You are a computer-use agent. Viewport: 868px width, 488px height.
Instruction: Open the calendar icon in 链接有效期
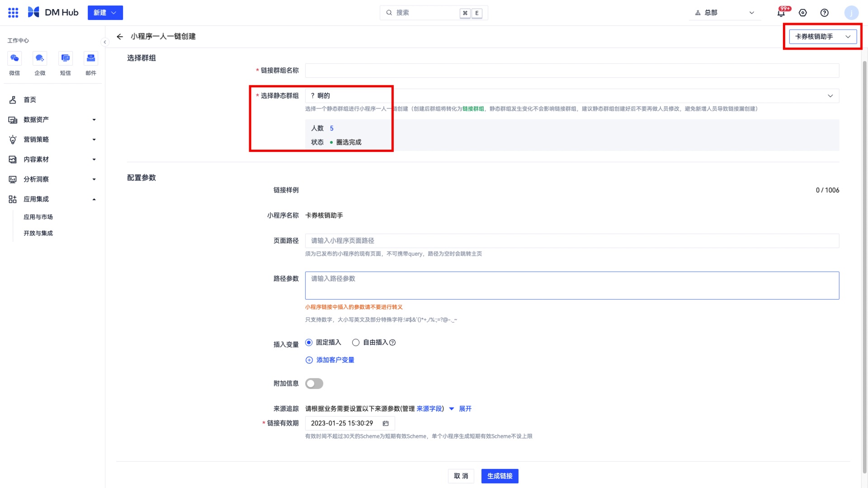pyautogui.click(x=386, y=423)
